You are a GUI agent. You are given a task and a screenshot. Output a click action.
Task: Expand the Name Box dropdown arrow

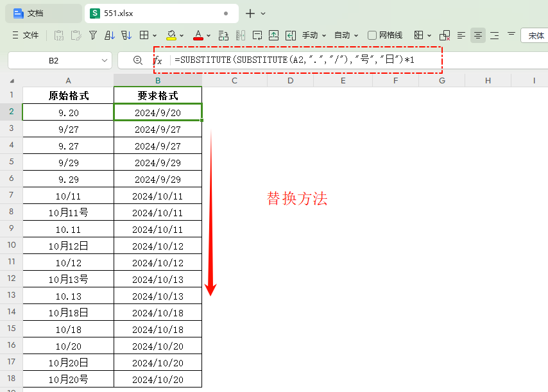(104, 61)
